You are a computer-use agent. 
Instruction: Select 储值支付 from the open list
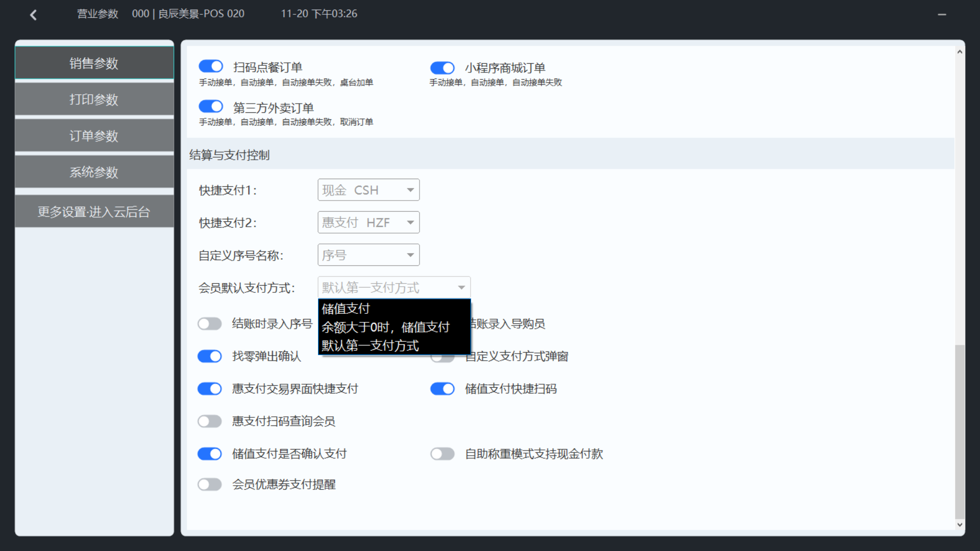(x=346, y=309)
